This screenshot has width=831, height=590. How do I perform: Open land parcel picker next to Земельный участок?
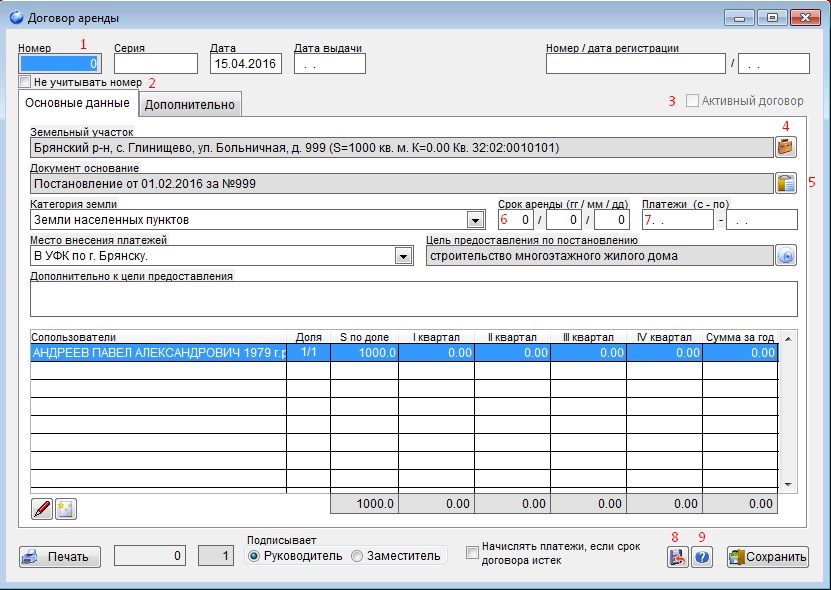click(785, 147)
